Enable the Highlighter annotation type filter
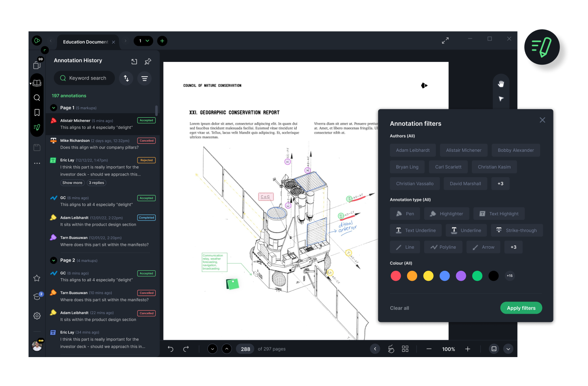 click(x=447, y=213)
